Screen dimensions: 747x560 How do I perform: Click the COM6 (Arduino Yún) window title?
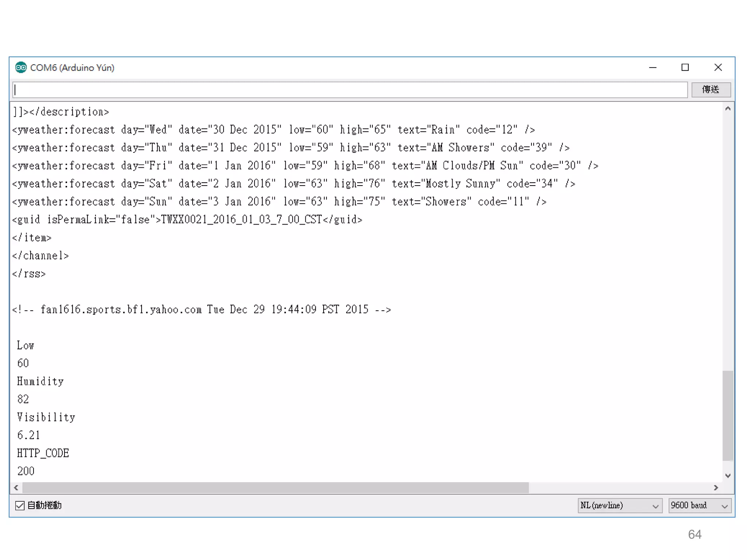click(72, 68)
